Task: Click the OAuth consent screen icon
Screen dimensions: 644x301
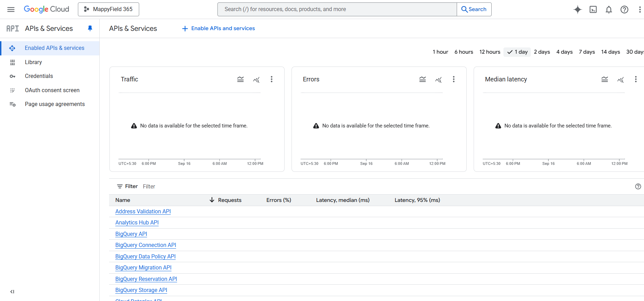Action: [12, 90]
